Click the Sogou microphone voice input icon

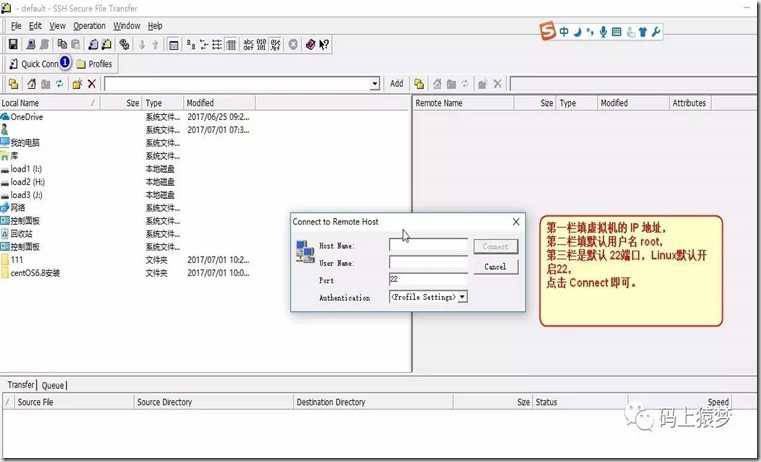coord(603,32)
